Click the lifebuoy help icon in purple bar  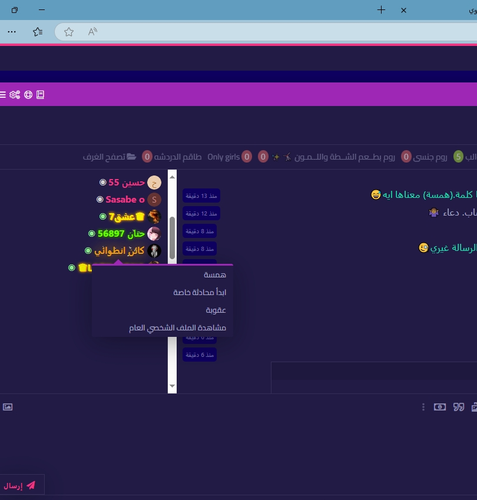28,95
